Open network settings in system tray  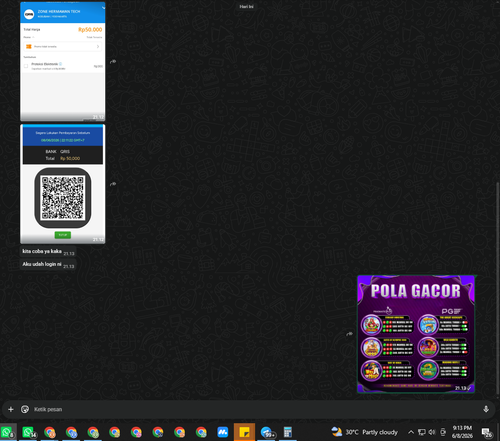pos(422,432)
